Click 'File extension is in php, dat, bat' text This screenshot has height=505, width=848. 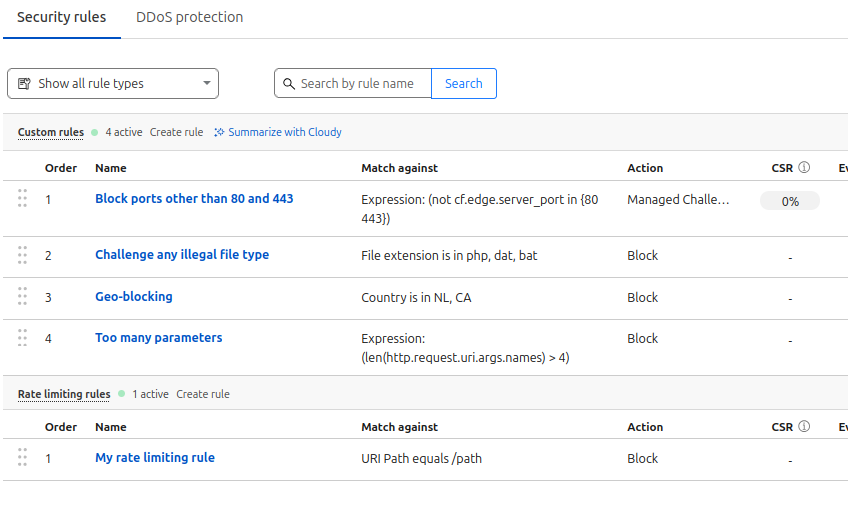449,256
